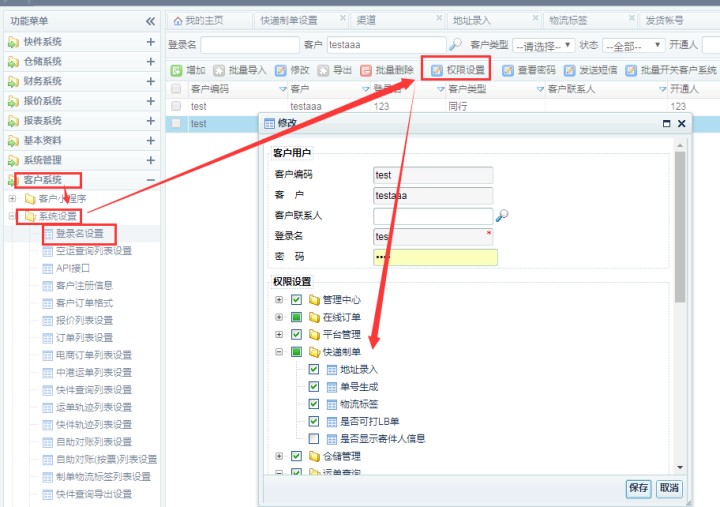
Task: Click the 快递制单 folder icon
Action: (x=315, y=352)
